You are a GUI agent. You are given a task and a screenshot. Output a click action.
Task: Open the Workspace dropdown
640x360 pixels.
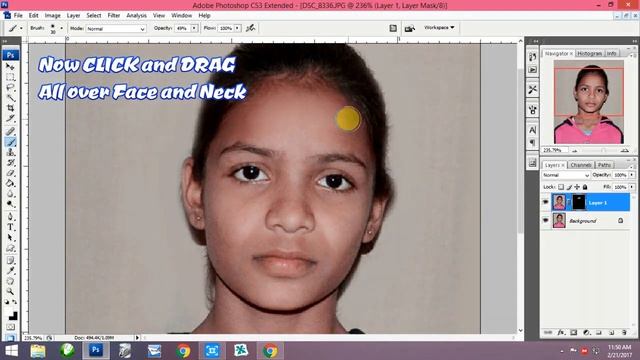(439, 28)
